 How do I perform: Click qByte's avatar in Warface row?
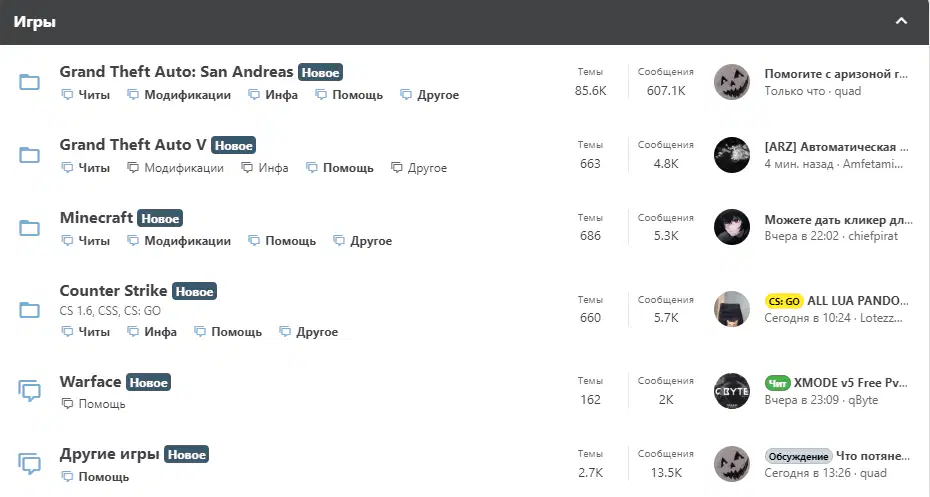[x=731, y=391]
